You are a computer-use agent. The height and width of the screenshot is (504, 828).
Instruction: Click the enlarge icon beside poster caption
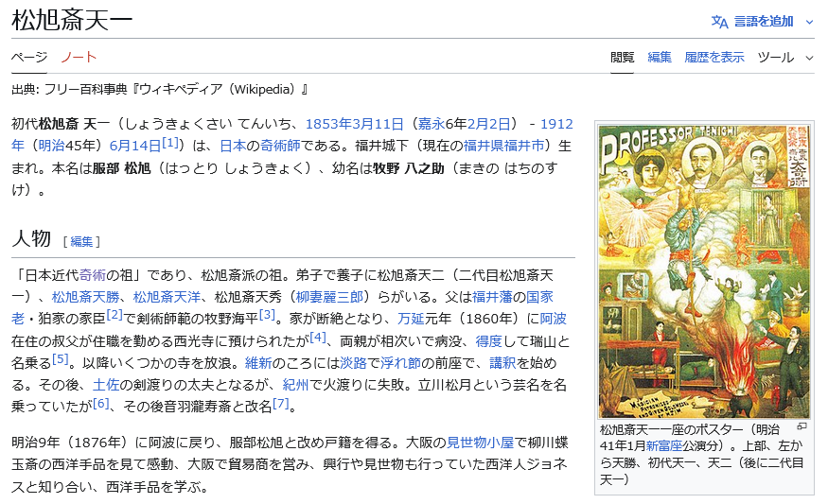(x=802, y=426)
